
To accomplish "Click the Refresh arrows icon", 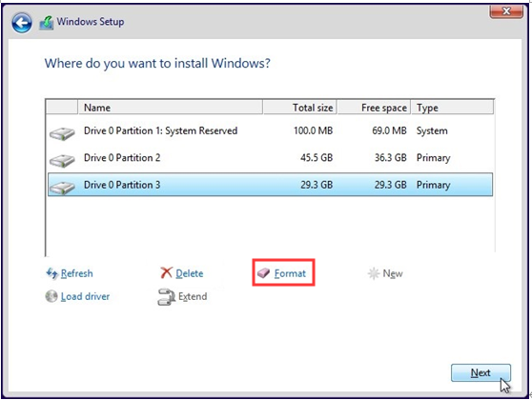I will [x=51, y=273].
